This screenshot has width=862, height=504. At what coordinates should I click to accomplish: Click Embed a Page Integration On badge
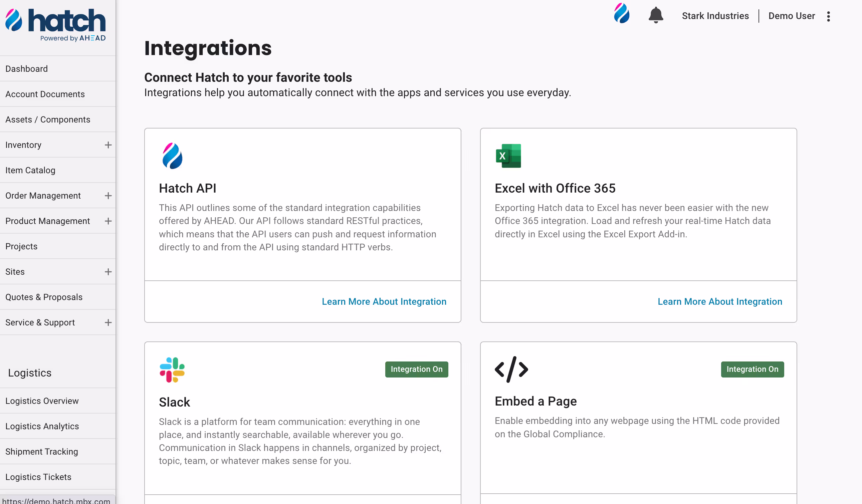click(752, 369)
